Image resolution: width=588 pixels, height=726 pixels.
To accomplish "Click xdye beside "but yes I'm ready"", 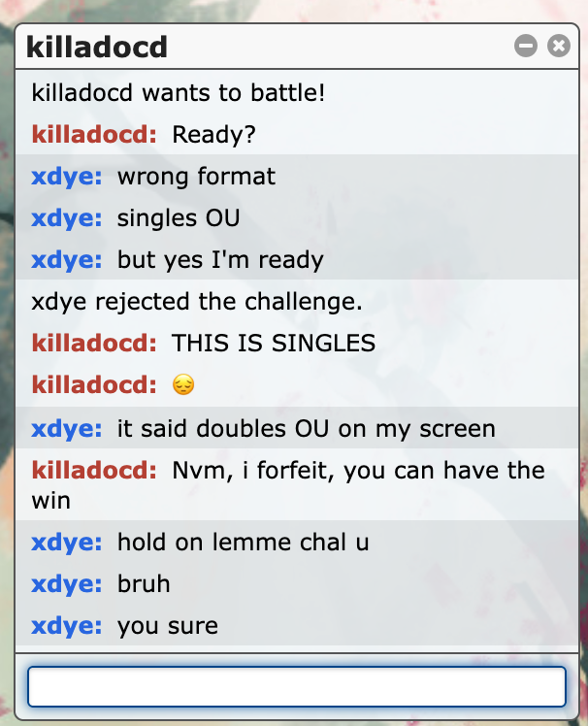I will tap(67, 260).
